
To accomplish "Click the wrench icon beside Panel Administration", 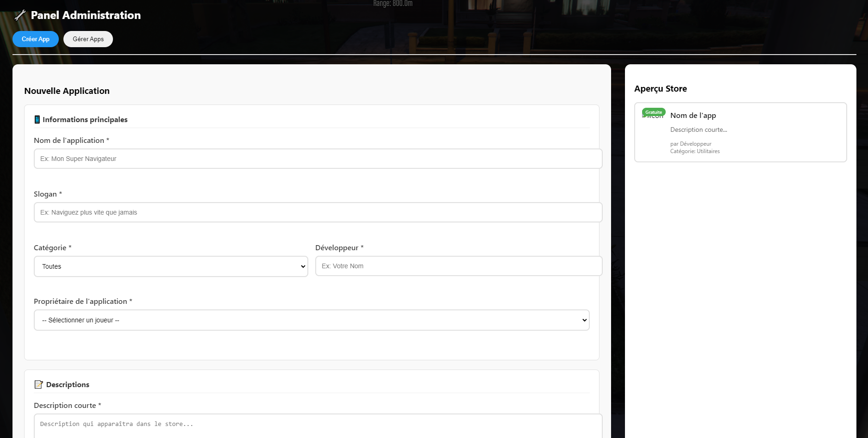I will click(20, 15).
